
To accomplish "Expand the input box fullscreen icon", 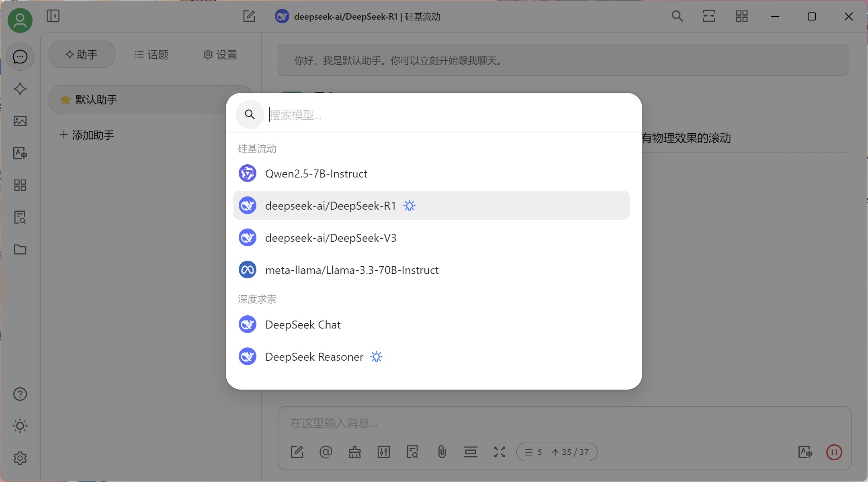I will click(500, 452).
